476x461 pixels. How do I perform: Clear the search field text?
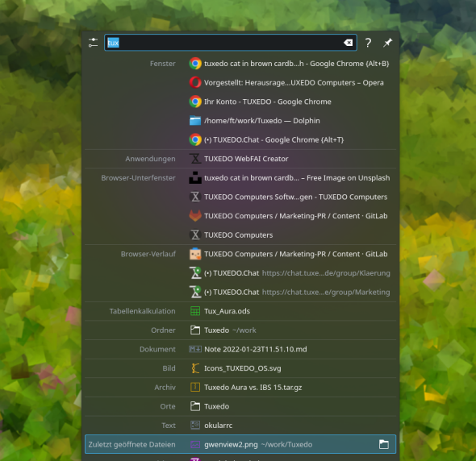click(x=349, y=43)
